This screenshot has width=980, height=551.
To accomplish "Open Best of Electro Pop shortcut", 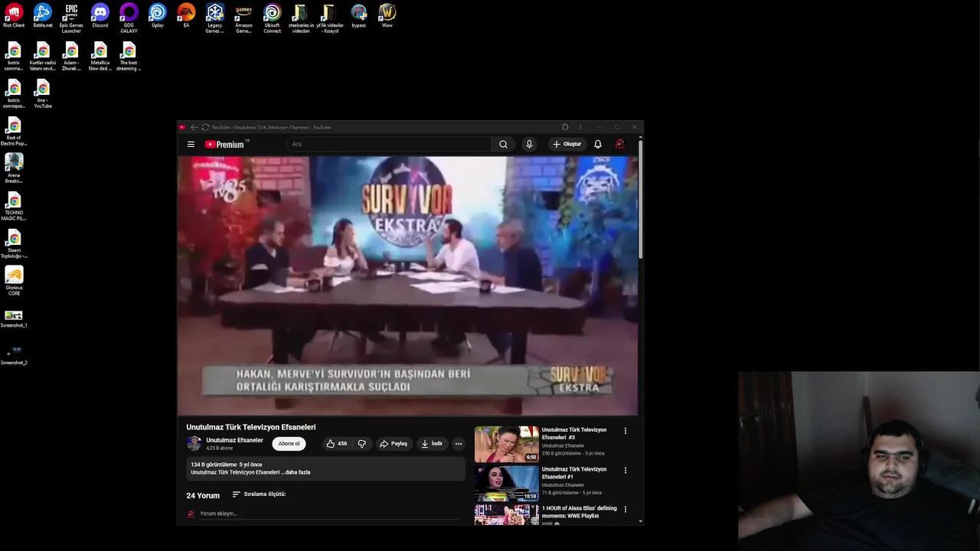I will click(14, 132).
